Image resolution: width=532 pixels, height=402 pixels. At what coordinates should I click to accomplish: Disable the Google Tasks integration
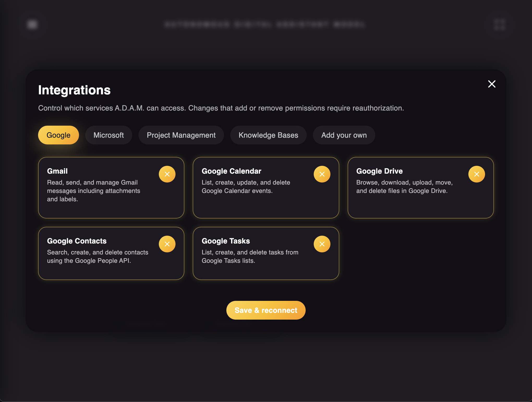point(322,244)
